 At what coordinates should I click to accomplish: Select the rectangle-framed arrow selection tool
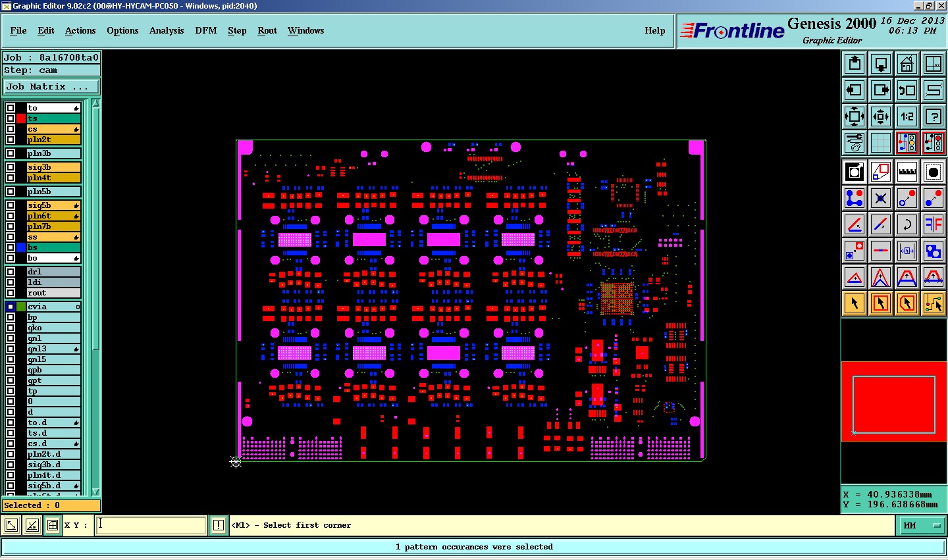[x=881, y=303]
